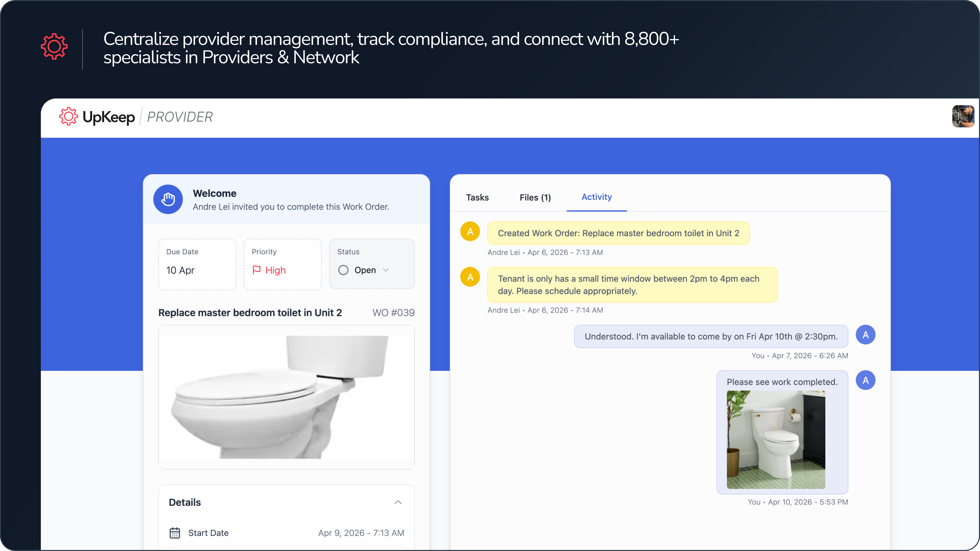
Task: Click timestamp Apr 10, 2026 - 5:53 PM
Action: (808, 502)
